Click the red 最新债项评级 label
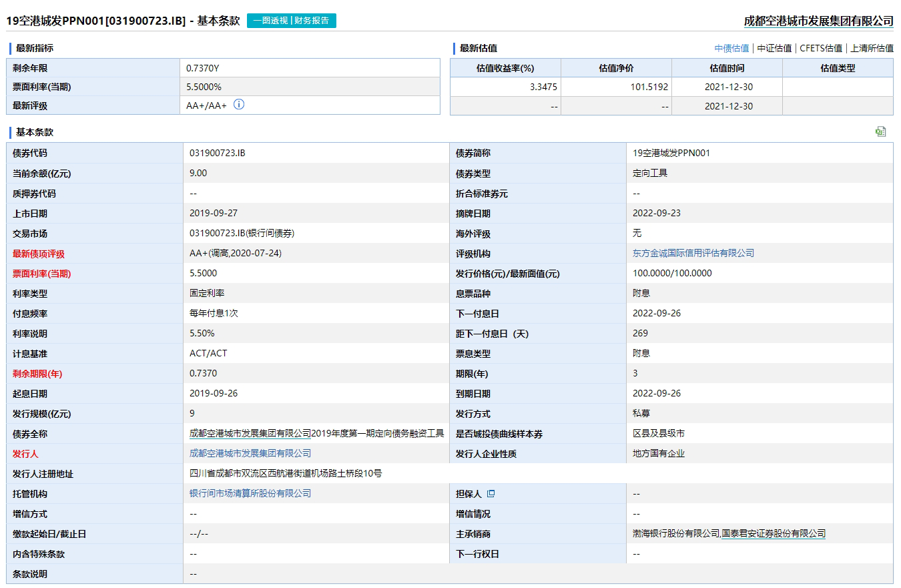Image resolution: width=901 pixels, height=588 pixels. tap(39, 254)
